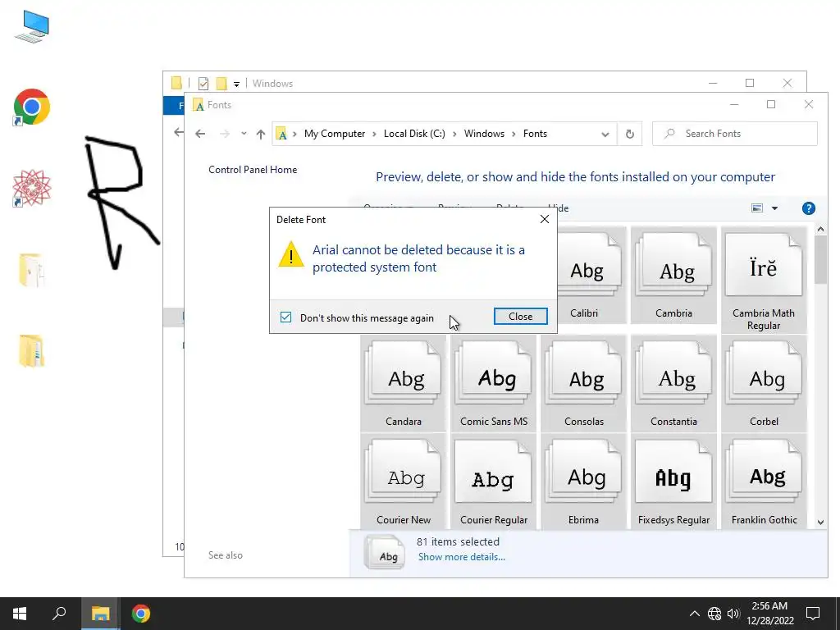Screen dimensions: 840x630
Task: Click My Computer in address breadcrumb
Action: pos(335,134)
